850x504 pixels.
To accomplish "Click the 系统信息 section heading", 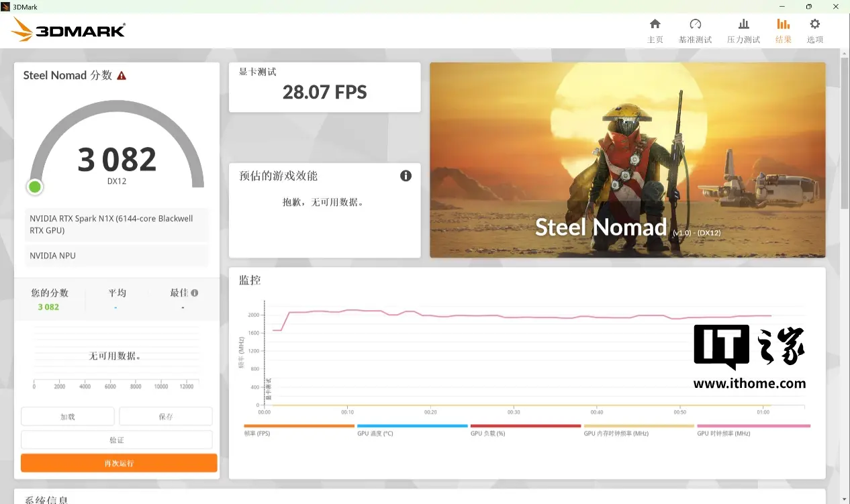I will click(x=46, y=500).
